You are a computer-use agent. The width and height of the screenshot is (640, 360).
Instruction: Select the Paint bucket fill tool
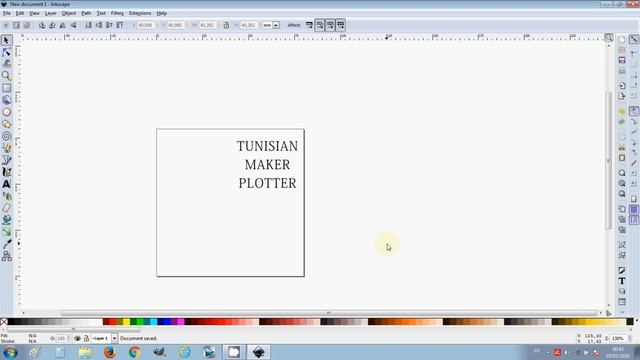coord(6,220)
